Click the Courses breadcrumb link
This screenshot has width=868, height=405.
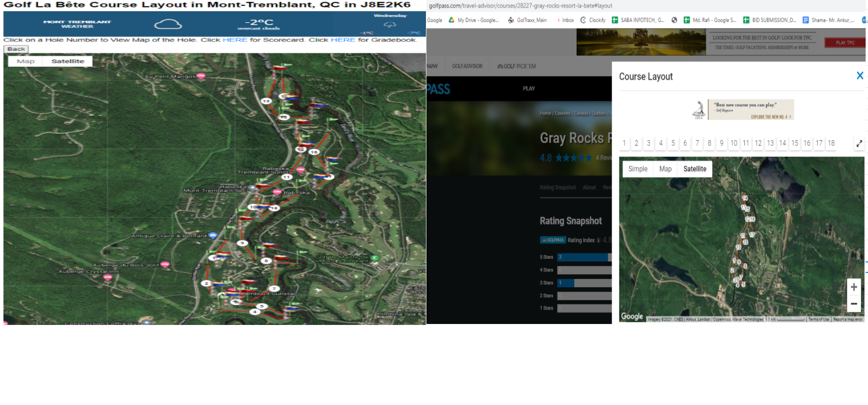tap(562, 113)
